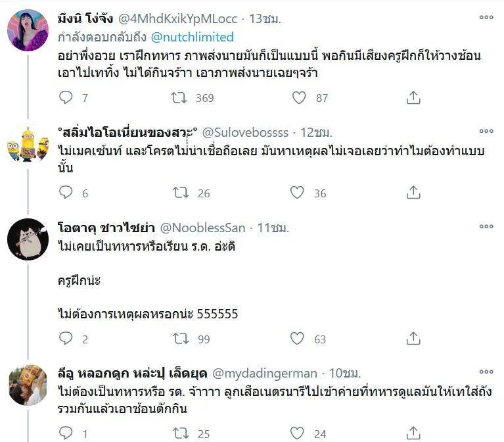Like the tweet with 87 likes
Image resolution: width=504 pixels, height=442 pixels.
pyautogui.click(x=299, y=98)
